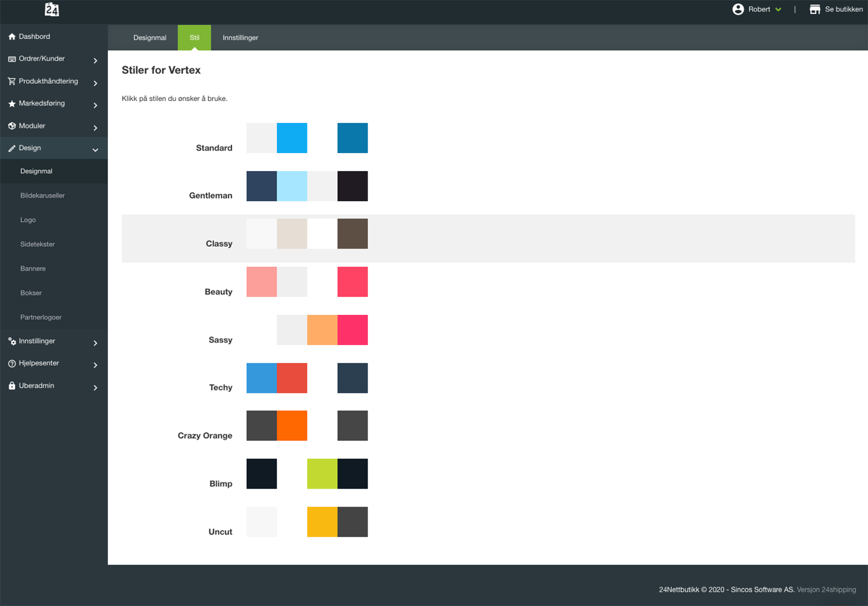Click the Innstillinger gears icon in sidebar

coord(12,341)
